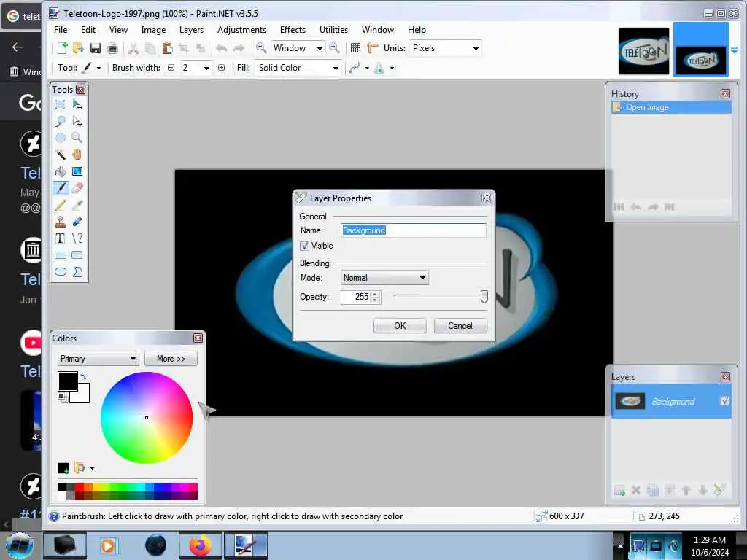Select the Rounded Rectangle tool
Image resolution: width=747 pixels, height=560 pixels.
click(77, 255)
